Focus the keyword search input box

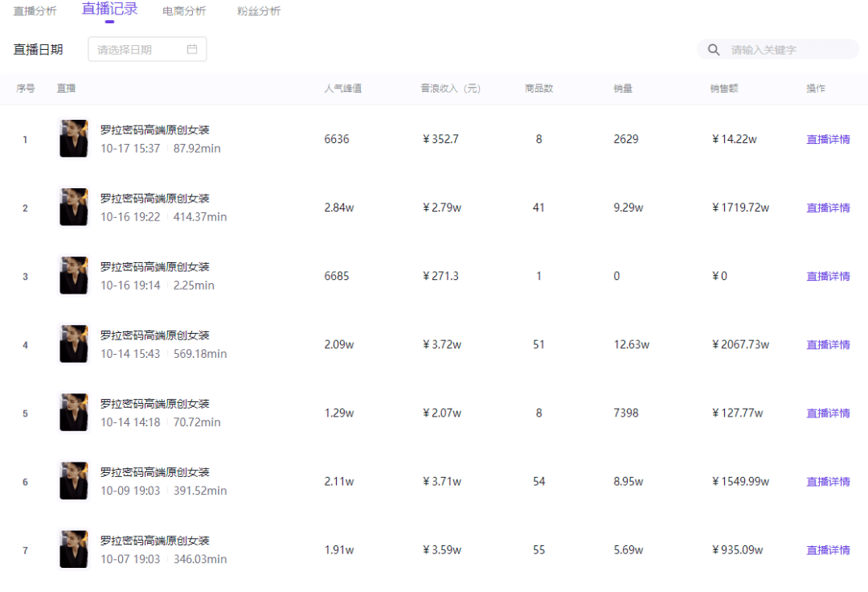[788, 50]
